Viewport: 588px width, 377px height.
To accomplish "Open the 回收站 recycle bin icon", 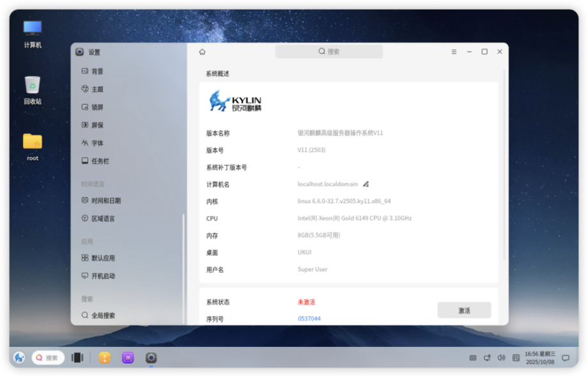I will tap(33, 91).
